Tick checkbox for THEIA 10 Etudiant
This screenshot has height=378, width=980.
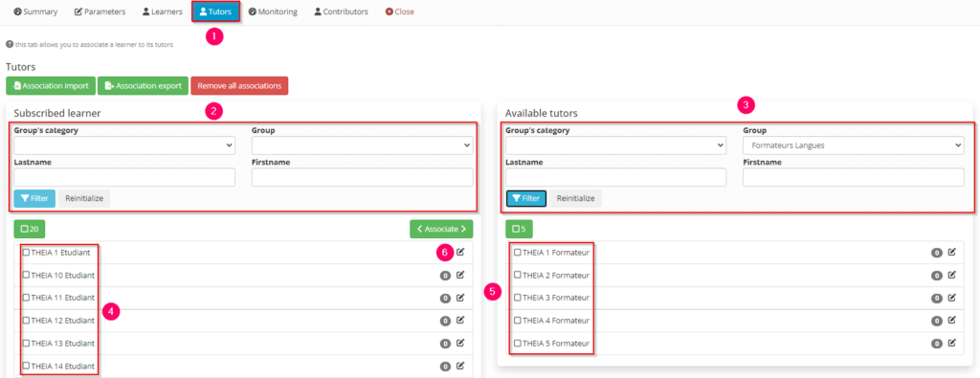coord(26,275)
